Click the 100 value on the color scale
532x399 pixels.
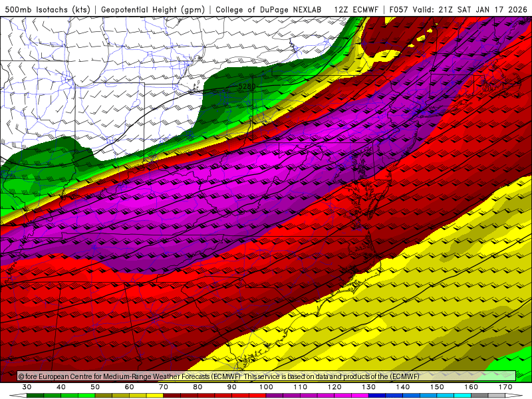pyautogui.click(x=267, y=387)
